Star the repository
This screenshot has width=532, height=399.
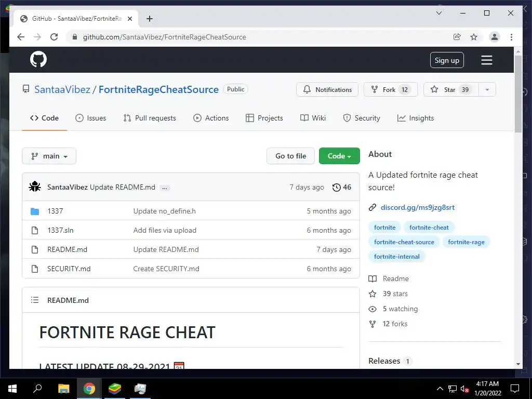451,89
